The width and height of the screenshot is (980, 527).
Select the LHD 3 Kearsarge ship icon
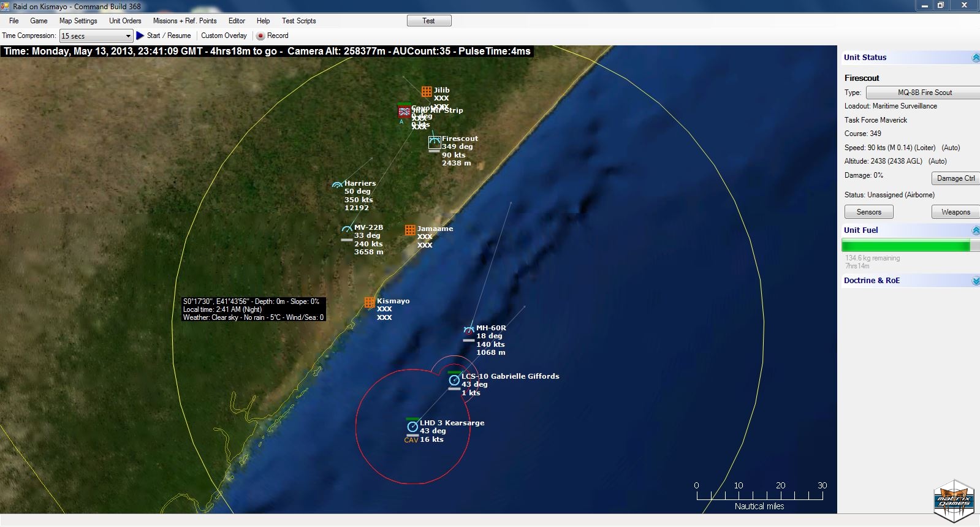pos(412,427)
